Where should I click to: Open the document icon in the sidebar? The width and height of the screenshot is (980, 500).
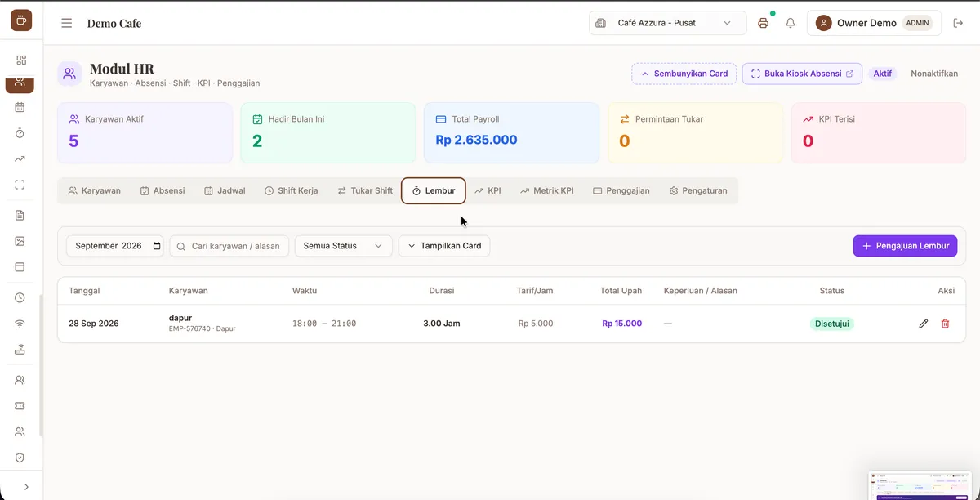click(20, 216)
